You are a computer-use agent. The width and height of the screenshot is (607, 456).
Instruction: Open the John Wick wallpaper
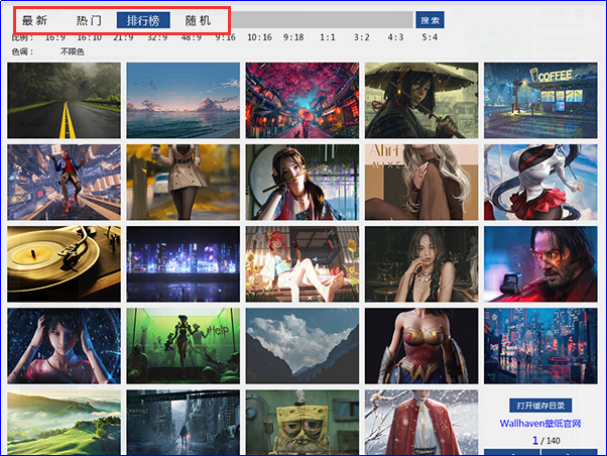(541, 264)
